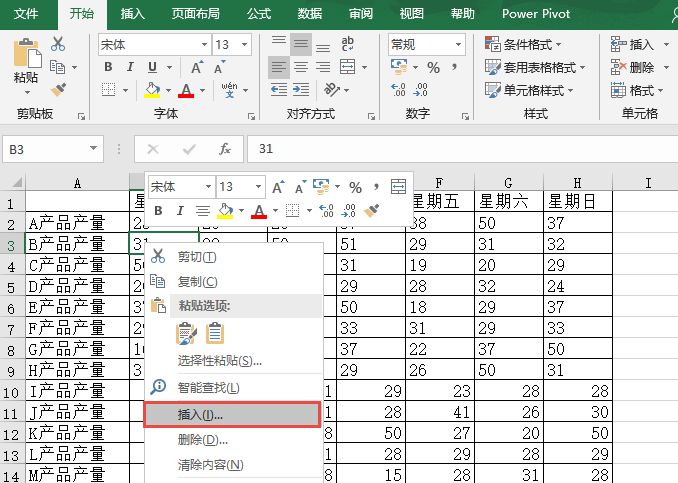Open the 条件格式 dropdown menu
Image resolution: width=678 pixels, height=483 pixels.
tap(523, 44)
